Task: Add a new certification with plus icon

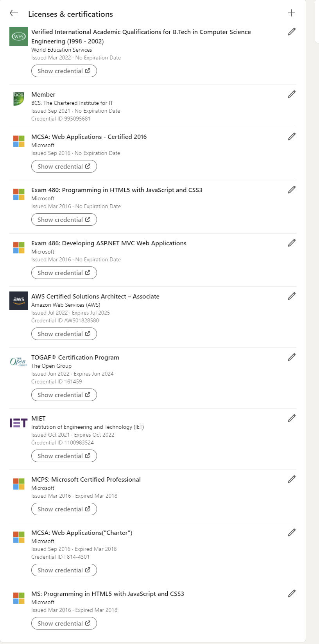Action: click(292, 13)
